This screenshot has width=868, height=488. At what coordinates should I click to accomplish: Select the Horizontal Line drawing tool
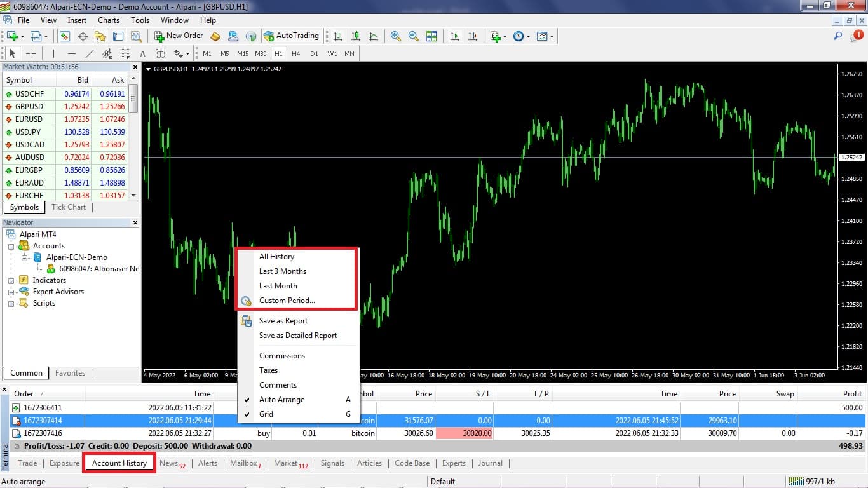pyautogui.click(x=71, y=53)
